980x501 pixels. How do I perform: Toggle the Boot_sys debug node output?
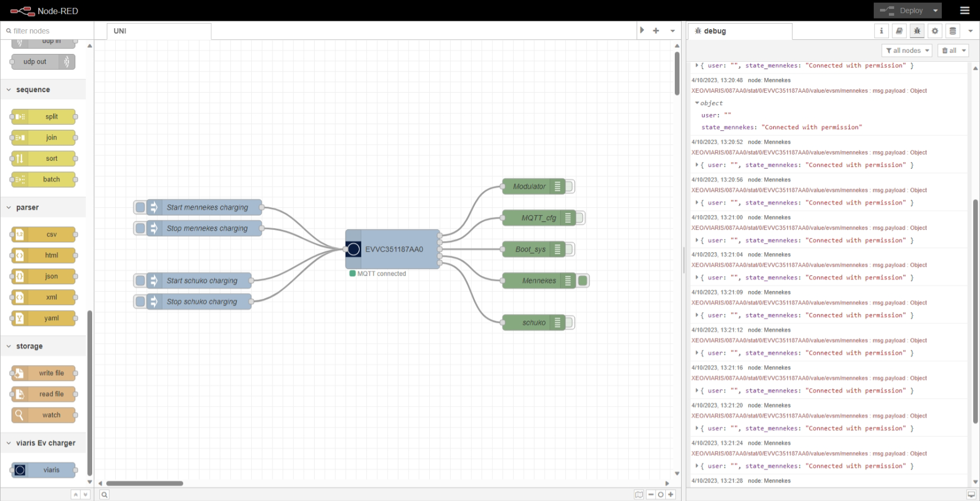[569, 249]
